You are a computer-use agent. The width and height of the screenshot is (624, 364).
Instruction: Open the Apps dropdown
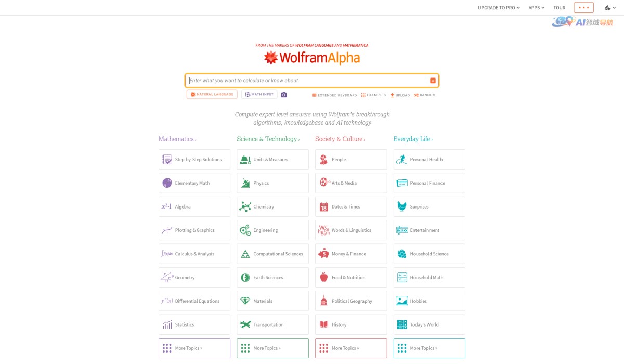point(536,8)
